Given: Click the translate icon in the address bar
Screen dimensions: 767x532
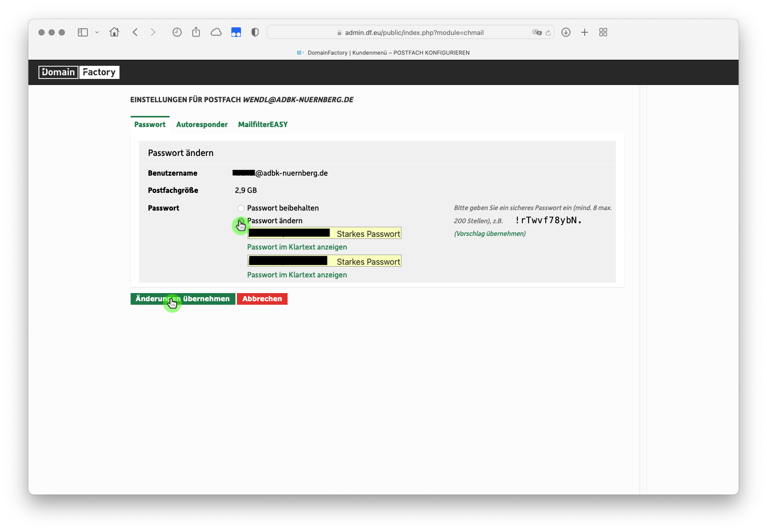Looking at the screenshot, I should pos(537,32).
